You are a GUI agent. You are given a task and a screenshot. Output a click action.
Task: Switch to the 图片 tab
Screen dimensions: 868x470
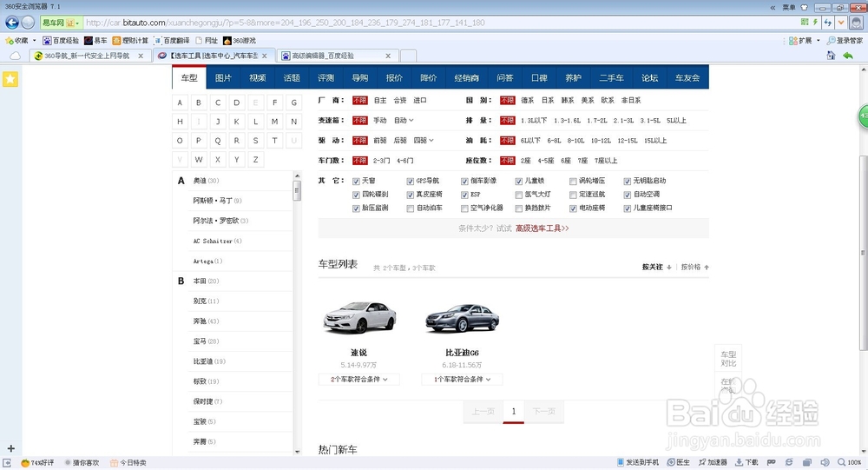223,77
